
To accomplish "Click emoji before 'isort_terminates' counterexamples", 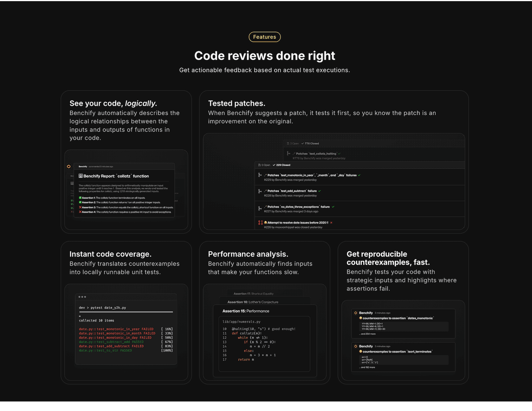I will point(361,351).
